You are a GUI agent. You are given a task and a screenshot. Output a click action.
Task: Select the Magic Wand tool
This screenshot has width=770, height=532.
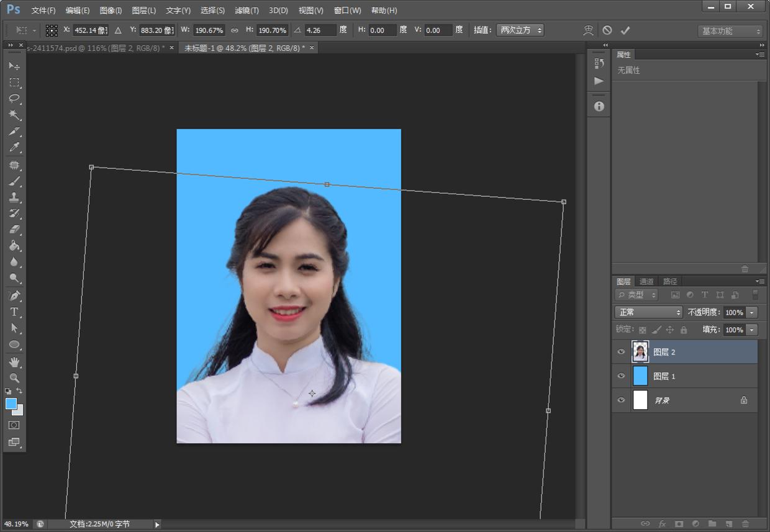(x=14, y=115)
